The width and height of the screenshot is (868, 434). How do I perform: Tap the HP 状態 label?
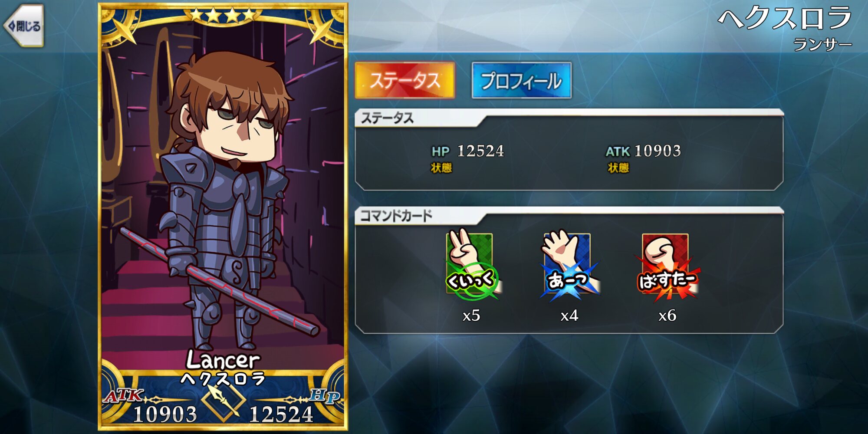(x=441, y=168)
